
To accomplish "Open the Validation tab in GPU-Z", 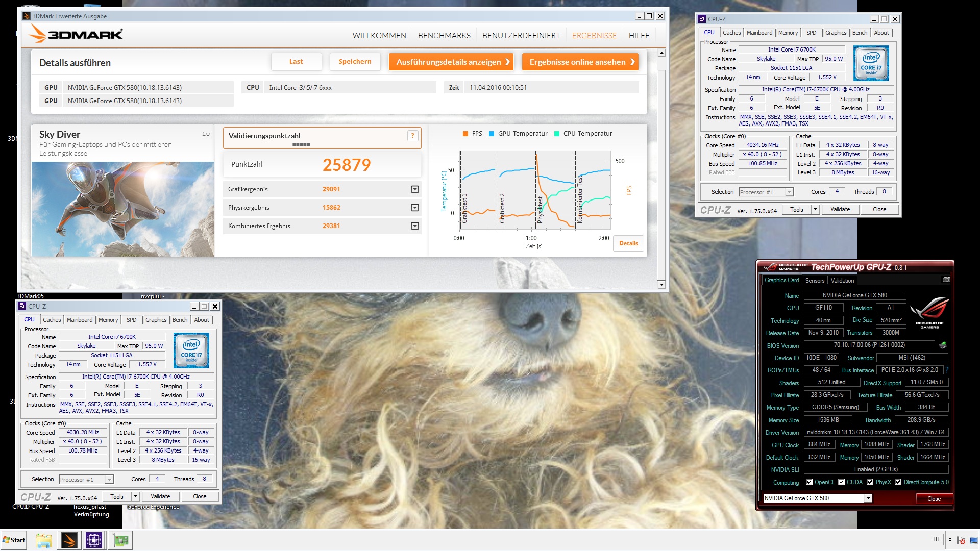I will [842, 280].
